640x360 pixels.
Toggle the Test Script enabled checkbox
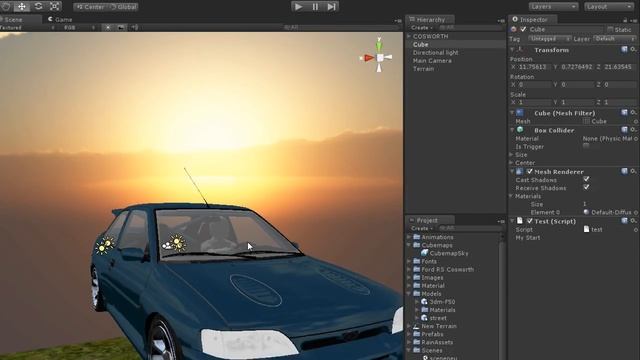tap(529, 221)
